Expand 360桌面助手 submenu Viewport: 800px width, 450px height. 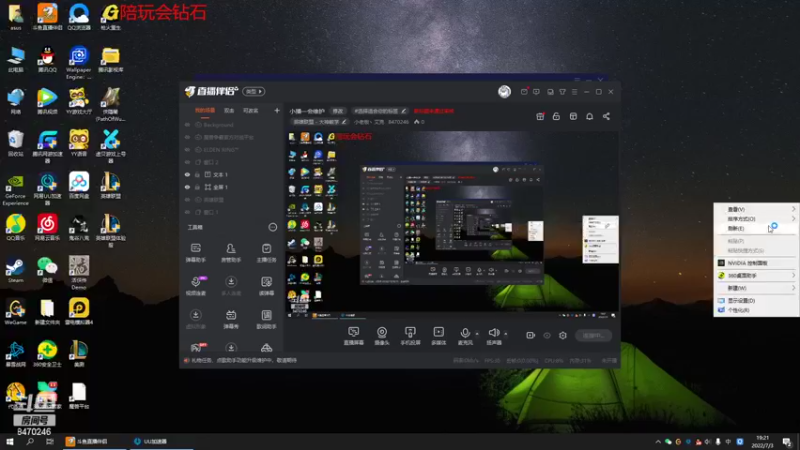(x=756, y=276)
